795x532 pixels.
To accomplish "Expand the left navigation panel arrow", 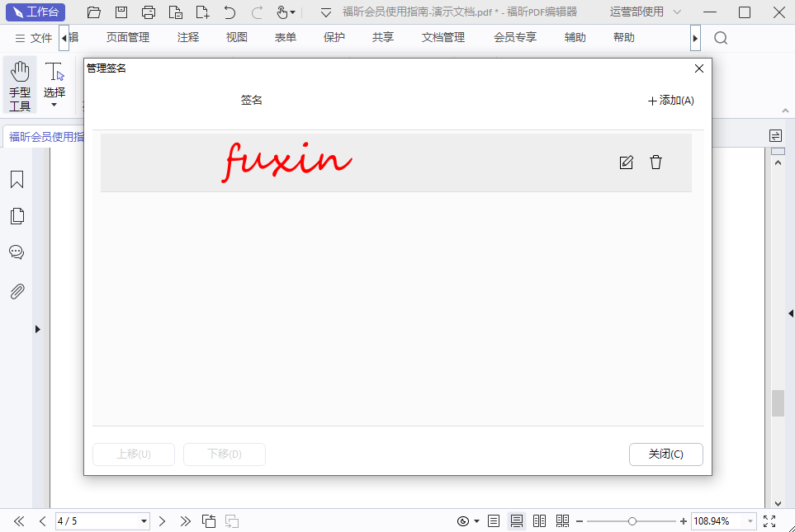I will click(37, 329).
